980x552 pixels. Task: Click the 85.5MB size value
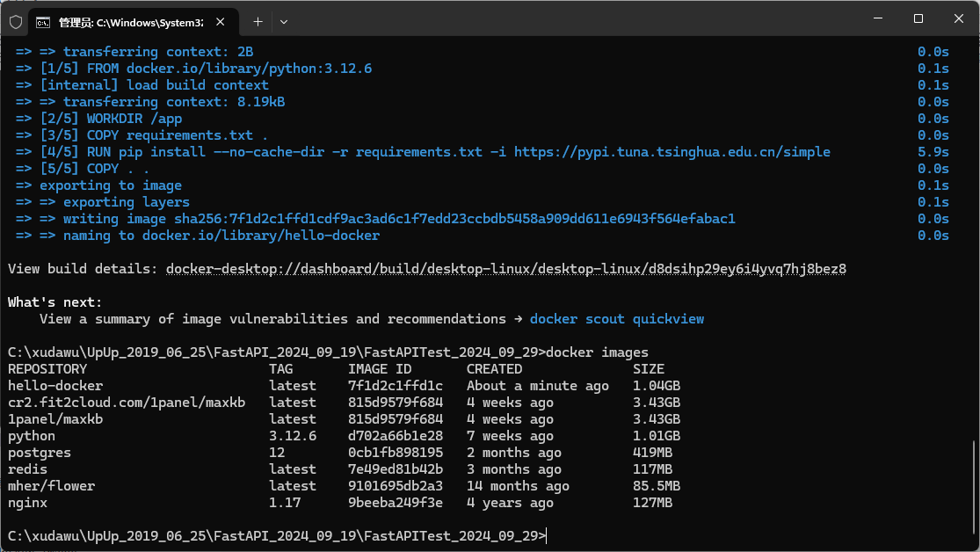point(657,486)
